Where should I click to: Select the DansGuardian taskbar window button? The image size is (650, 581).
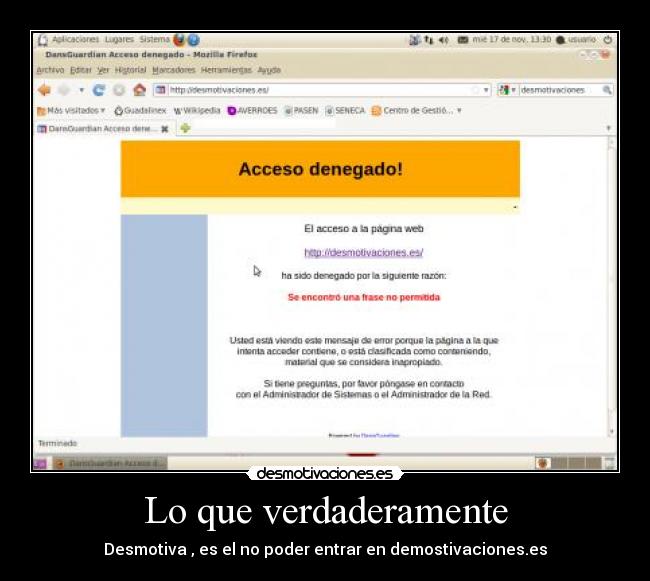[110, 463]
